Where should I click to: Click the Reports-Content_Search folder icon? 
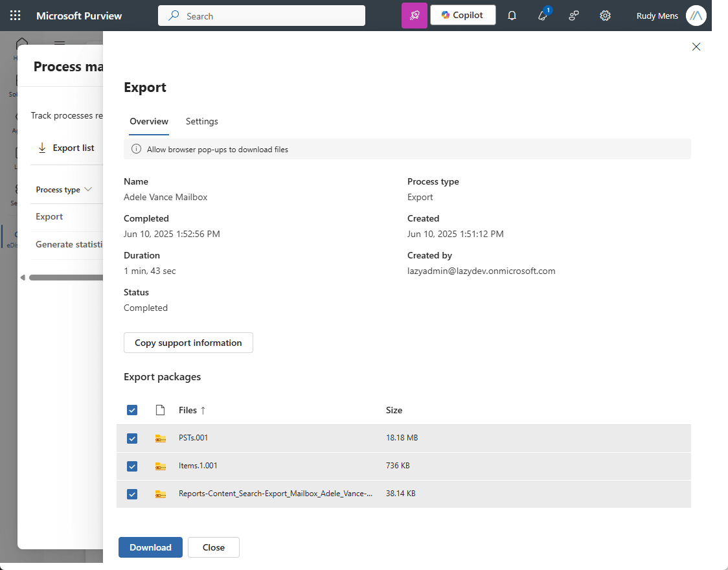[x=161, y=494]
